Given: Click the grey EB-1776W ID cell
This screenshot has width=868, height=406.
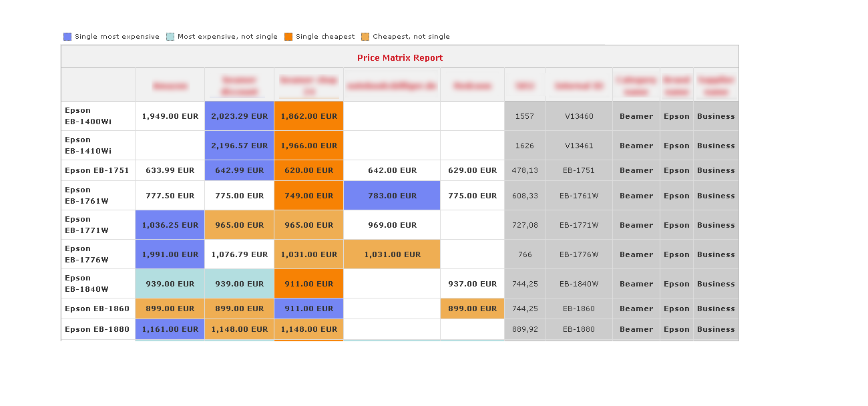Looking at the screenshot, I should [x=579, y=254].
